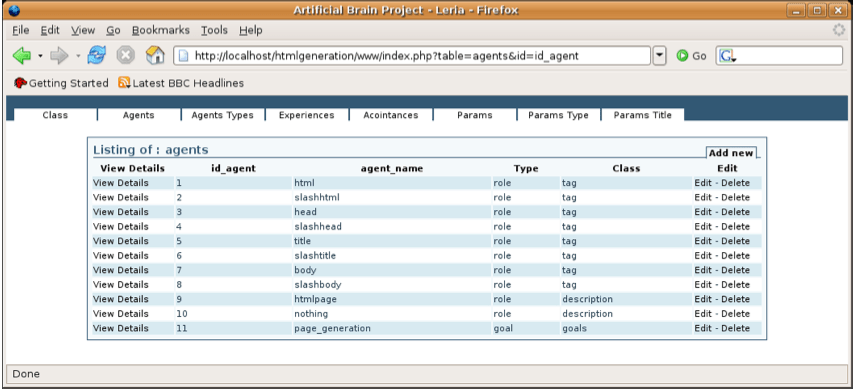The height and width of the screenshot is (389, 858).
Task: Switch to the Acointances tab
Action: 391,115
